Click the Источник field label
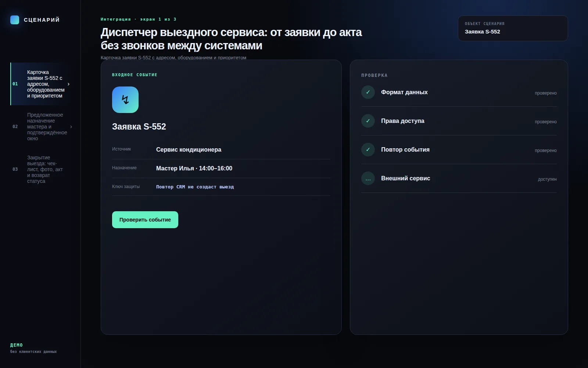Screen dimensions: 588x368 pos(121,149)
